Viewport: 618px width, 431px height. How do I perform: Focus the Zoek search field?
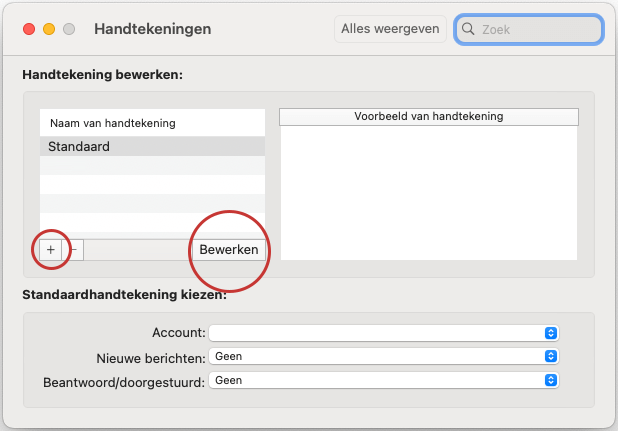536,30
